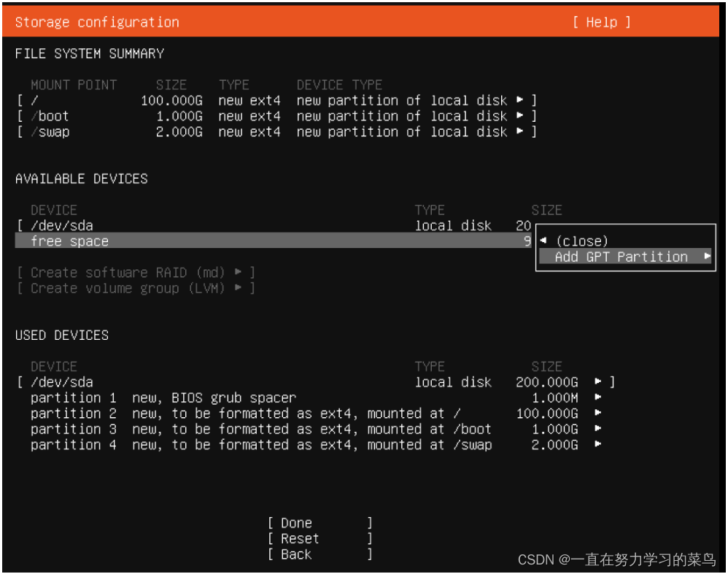This screenshot has height=574, width=728.
Task: Choose (close) in the popup menu
Action: pyautogui.click(x=582, y=241)
